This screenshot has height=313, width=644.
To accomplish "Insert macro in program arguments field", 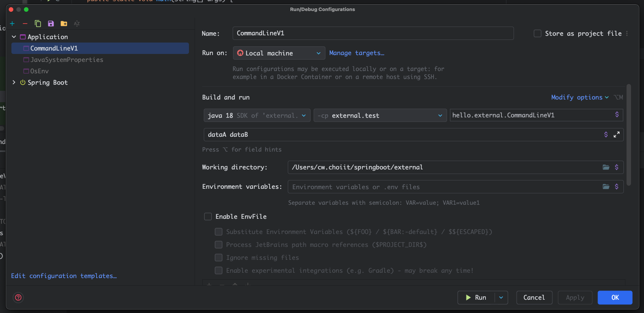I will tap(606, 134).
